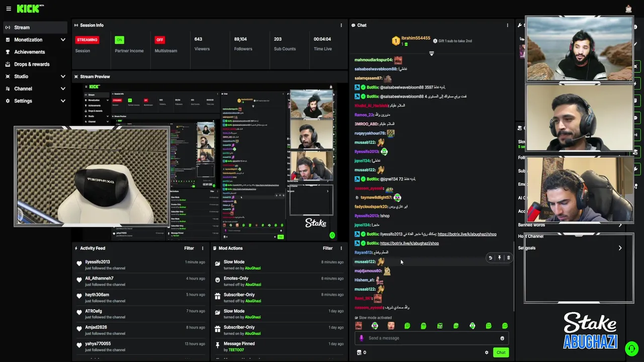644x362 pixels.
Task: Open the hamburger menu beside the Kick logo
Action: click(x=8, y=9)
